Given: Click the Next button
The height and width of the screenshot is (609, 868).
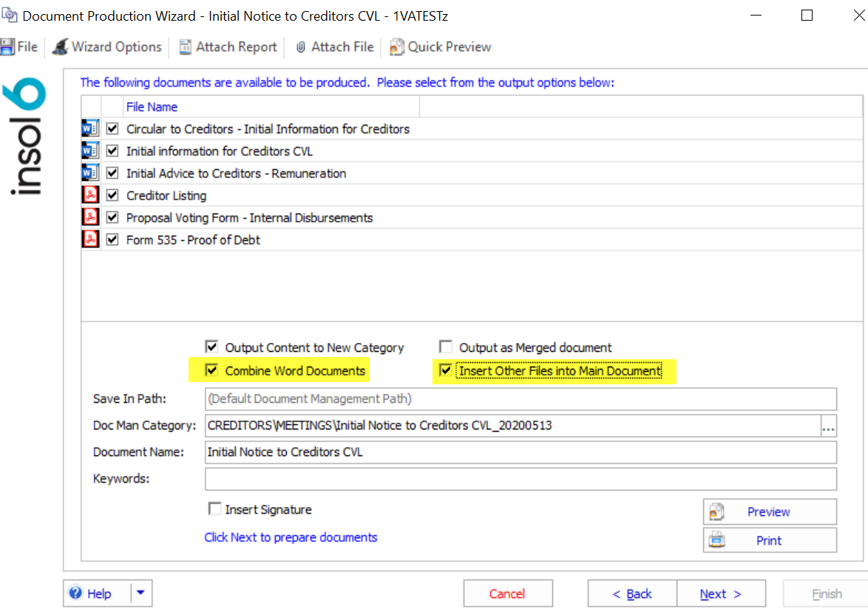Looking at the screenshot, I should click(x=720, y=593).
